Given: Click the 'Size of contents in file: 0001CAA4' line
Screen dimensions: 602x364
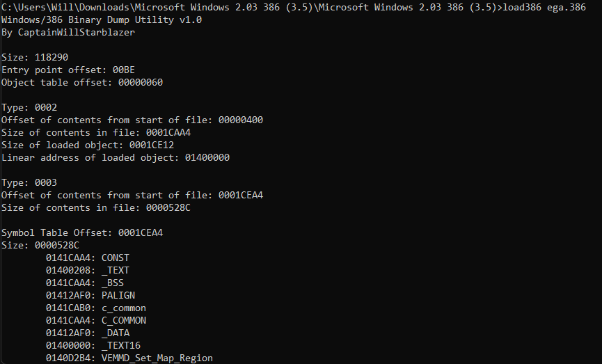Looking at the screenshot, I should [96, 133].
